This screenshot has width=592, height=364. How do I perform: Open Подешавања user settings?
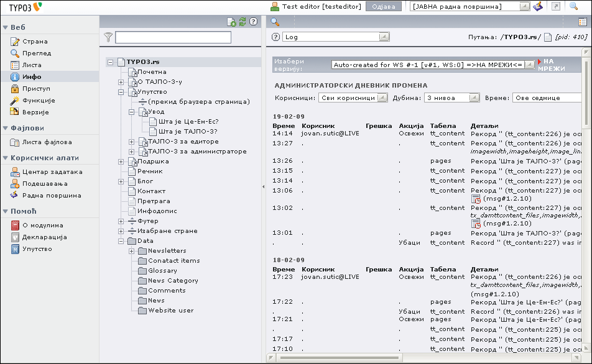pyautogui.click(x=45, y=184)
